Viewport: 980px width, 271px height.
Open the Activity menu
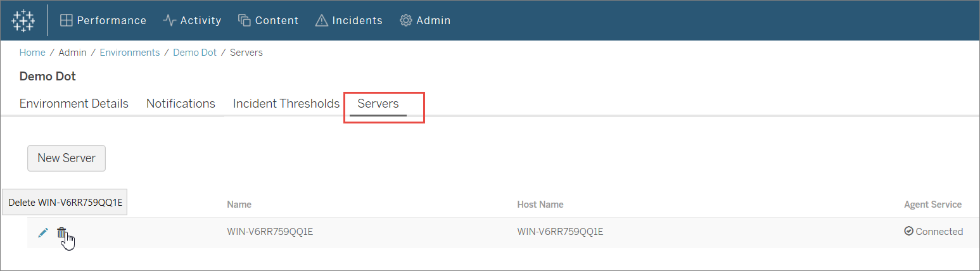click(192, 20)
